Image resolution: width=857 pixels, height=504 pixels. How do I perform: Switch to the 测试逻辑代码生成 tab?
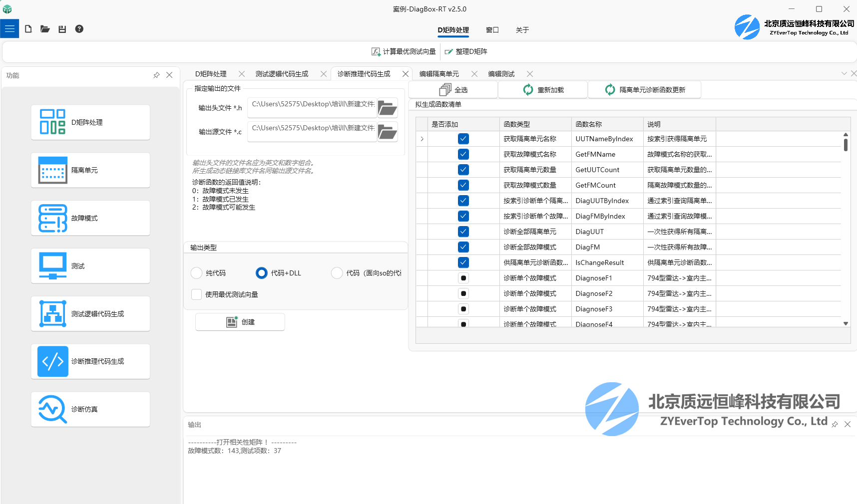click(x=282, y=74)
